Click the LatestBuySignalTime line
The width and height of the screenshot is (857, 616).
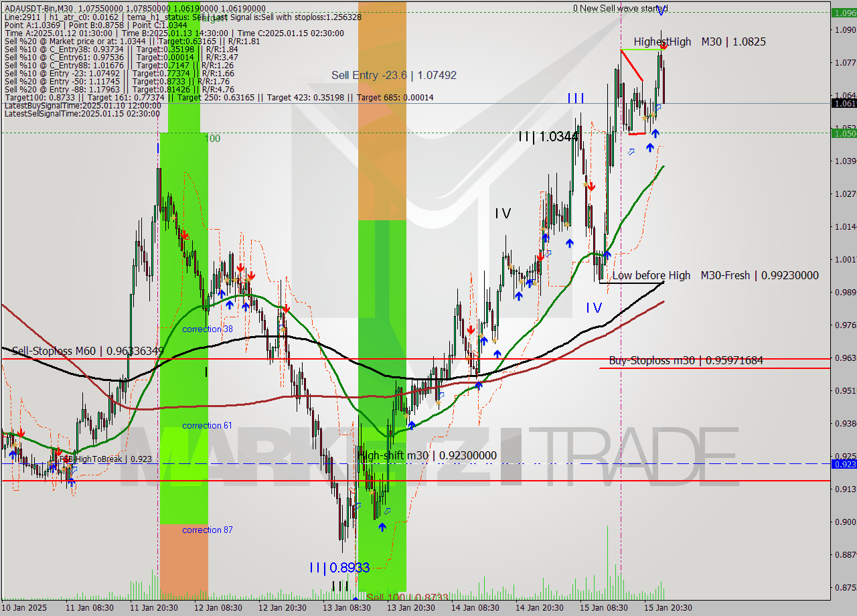[x=82, y=106]
